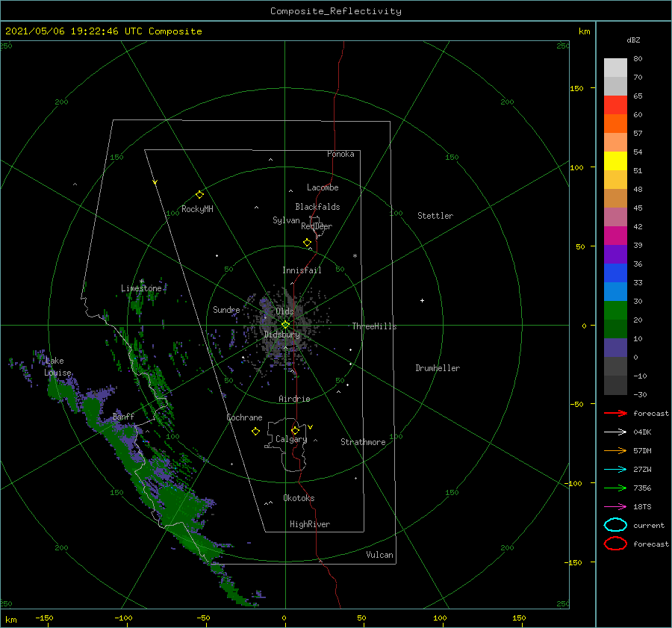The height and width of the screenshot is (628, 672).
Task: Pick the 54 dBZ yellow color swatch
Action: 615,161
